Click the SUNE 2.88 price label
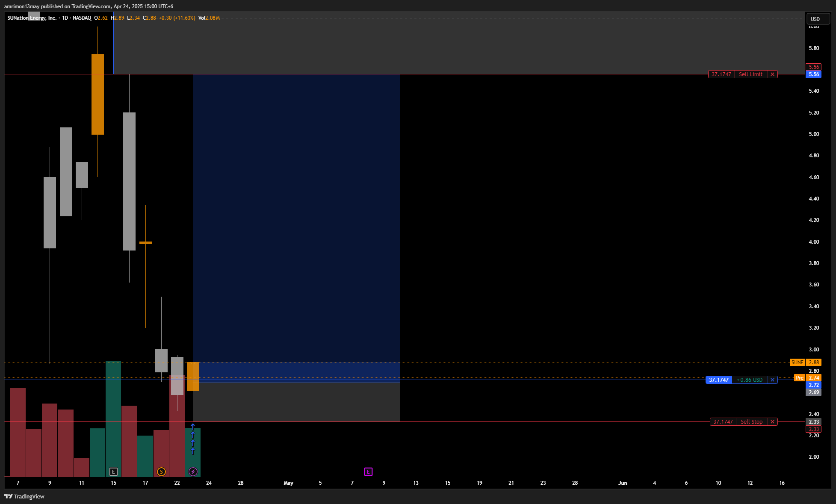This screenshot has width=836, height=504. [x=805, y=362]
